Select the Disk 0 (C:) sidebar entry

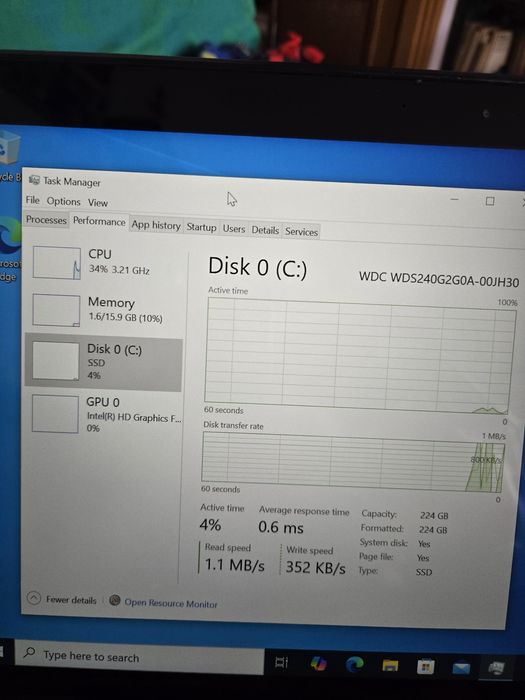(103, 362)
